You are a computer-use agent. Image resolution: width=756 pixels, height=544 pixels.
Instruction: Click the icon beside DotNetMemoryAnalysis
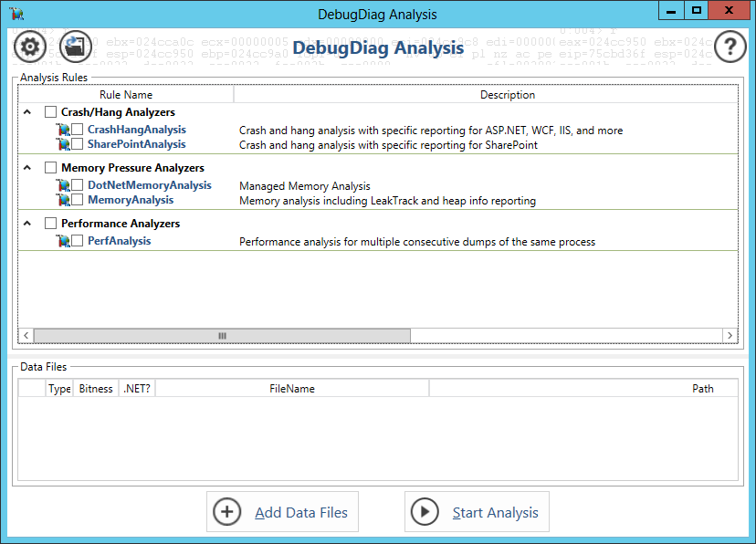[x=63, y=185]
